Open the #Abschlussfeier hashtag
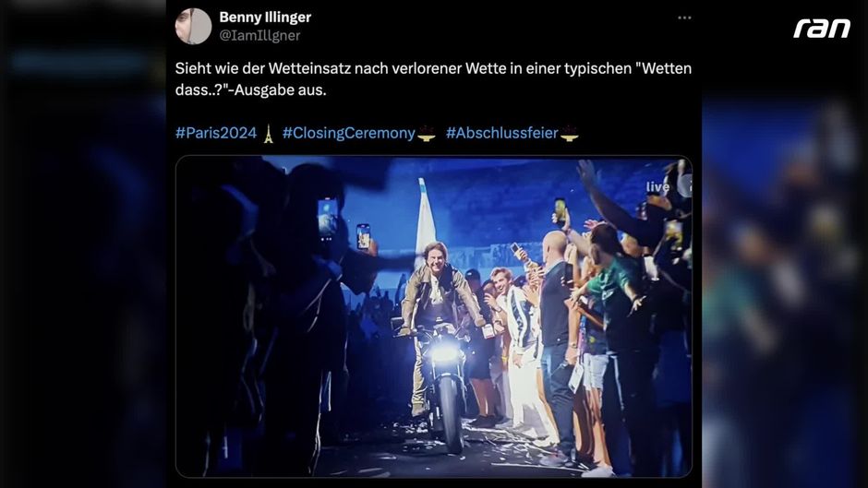Viewport: 868px width, 488px height. pos(502,133)
